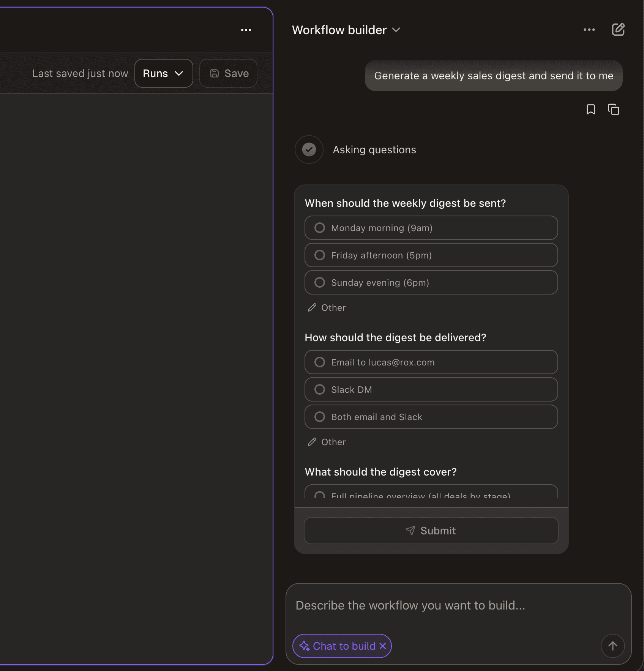644x671 pixels.
Task: Submit the workflow questionnaire answers
Action: click(431, 531)
